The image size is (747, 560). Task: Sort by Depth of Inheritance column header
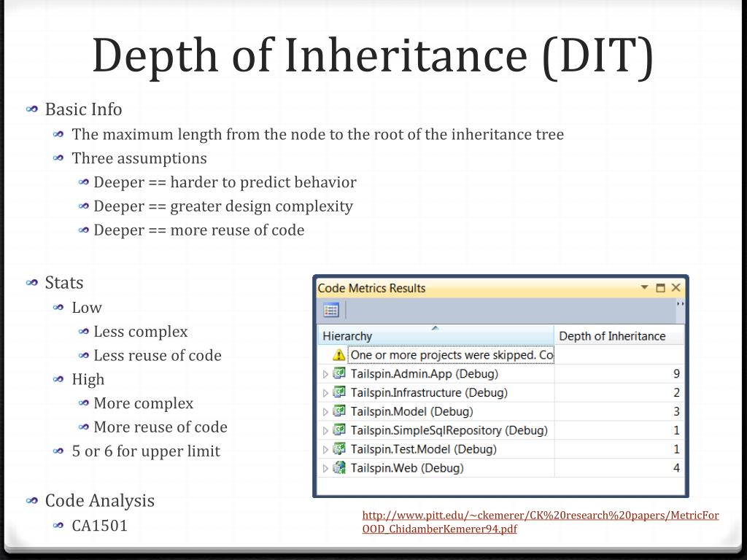tap(619, 335)
